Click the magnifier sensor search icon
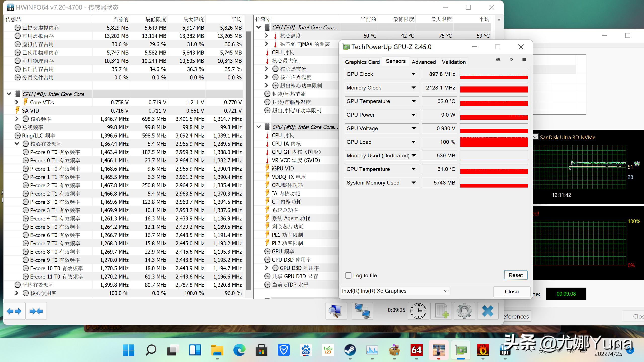644x362 pixels. pyautogui.click(x=336, y=311)
